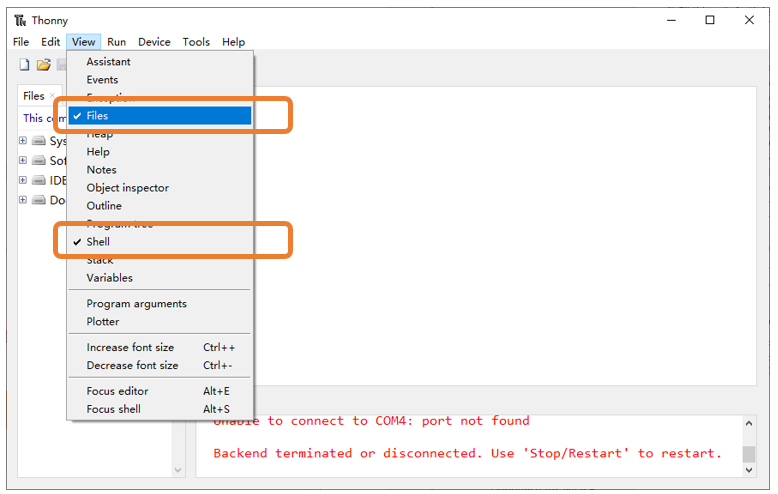Uncheck the Shell view menu item
Image resolution: width=778 pixels, height=494 pixels.
click(160, 242)
